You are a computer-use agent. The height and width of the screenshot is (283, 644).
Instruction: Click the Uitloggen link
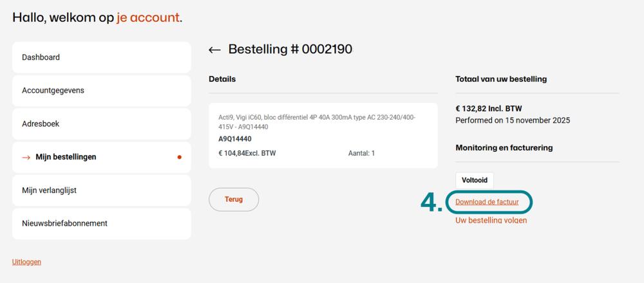26,262
